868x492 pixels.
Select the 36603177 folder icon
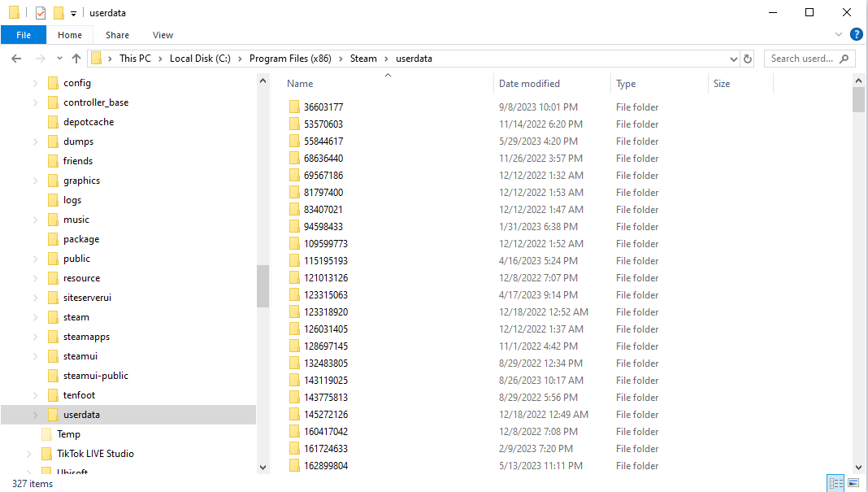tap(294, 107)
